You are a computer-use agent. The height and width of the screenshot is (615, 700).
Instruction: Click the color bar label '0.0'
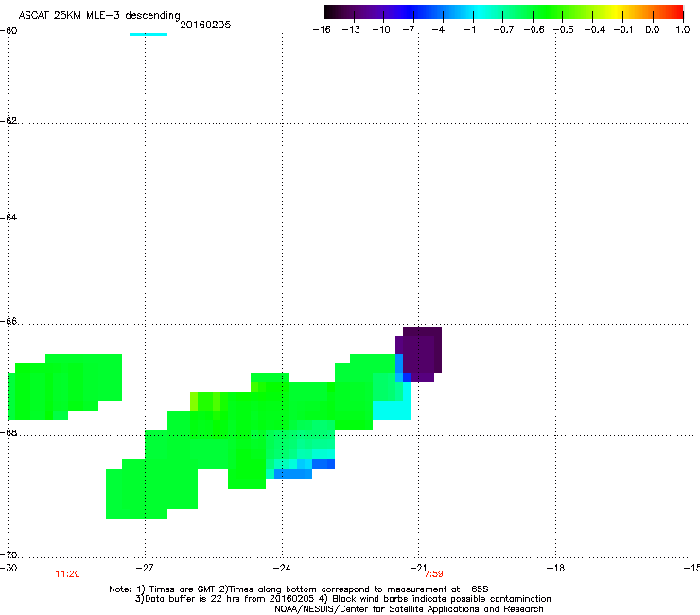pyautogui.click(x=653, y=30)
